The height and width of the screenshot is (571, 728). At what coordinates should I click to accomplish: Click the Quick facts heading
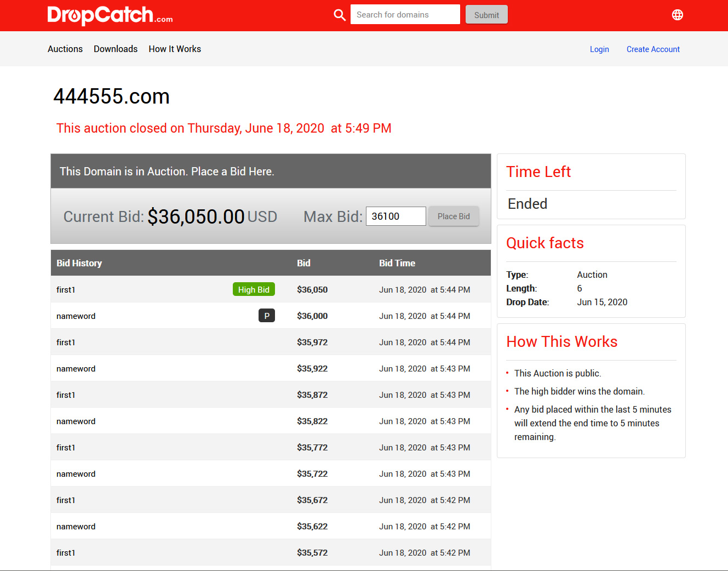pyautogui.click(x=545, y=243)
